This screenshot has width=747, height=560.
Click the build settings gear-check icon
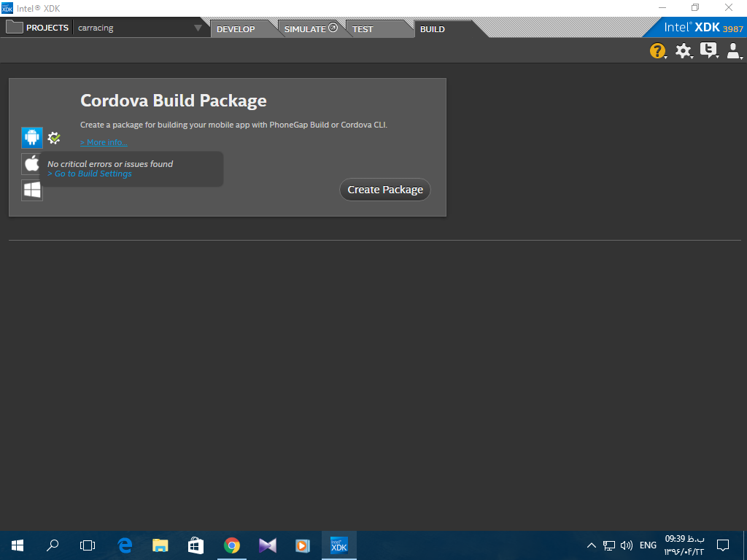[x=54, y=138]
